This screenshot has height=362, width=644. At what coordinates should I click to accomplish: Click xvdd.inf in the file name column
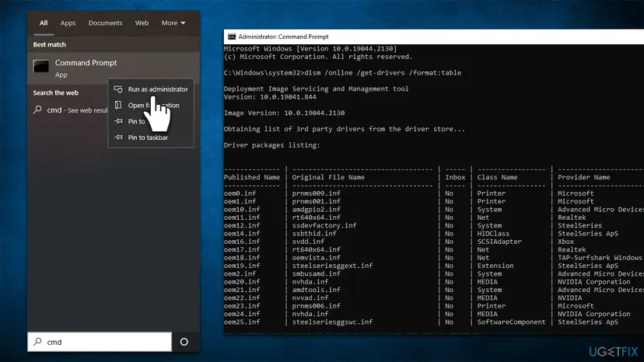(x=308, y=242)
